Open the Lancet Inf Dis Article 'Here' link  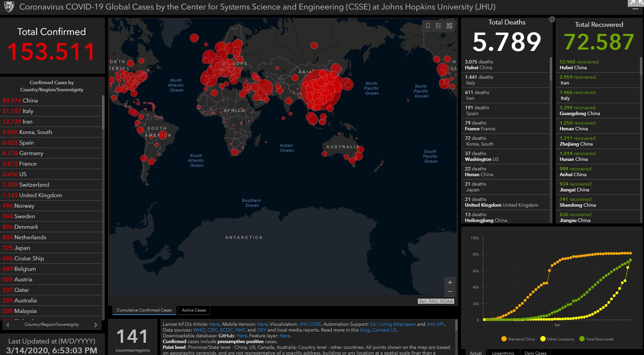[x=215, y=324]
